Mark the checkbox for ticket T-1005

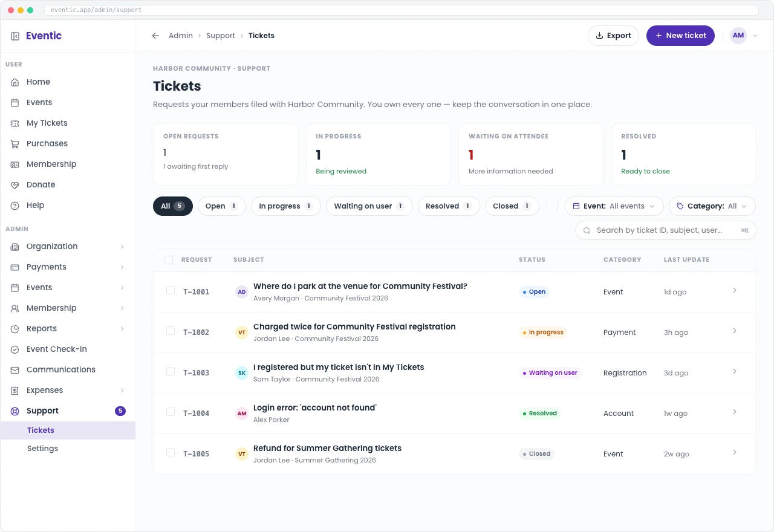click(171, 453)
